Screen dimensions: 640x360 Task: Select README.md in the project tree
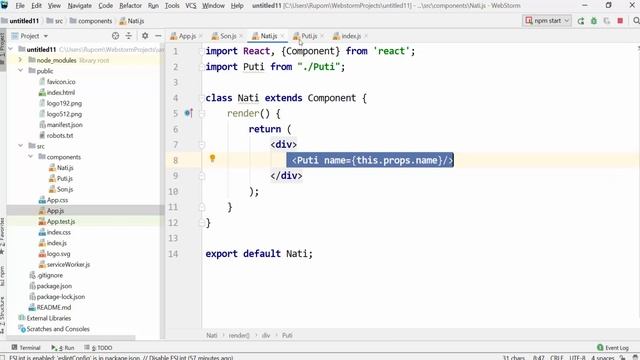point(53,307)
